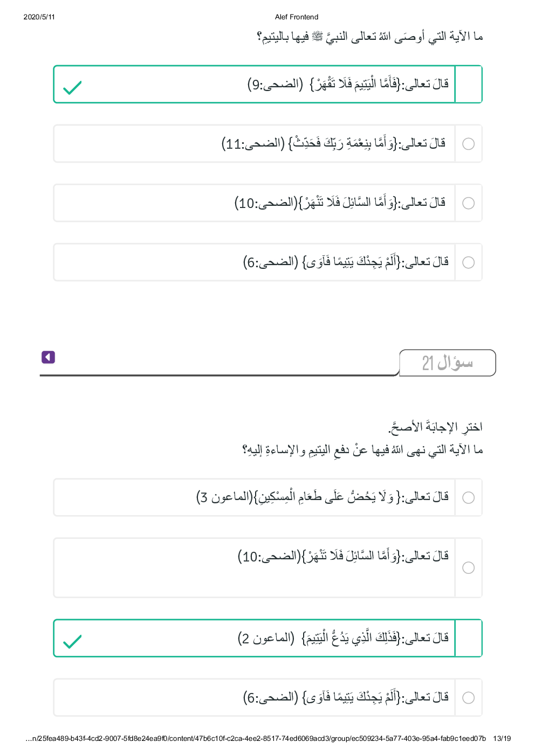The image size is (535, 756).
Task: Open the page URL in the footer
Action: tap(256, 738)
